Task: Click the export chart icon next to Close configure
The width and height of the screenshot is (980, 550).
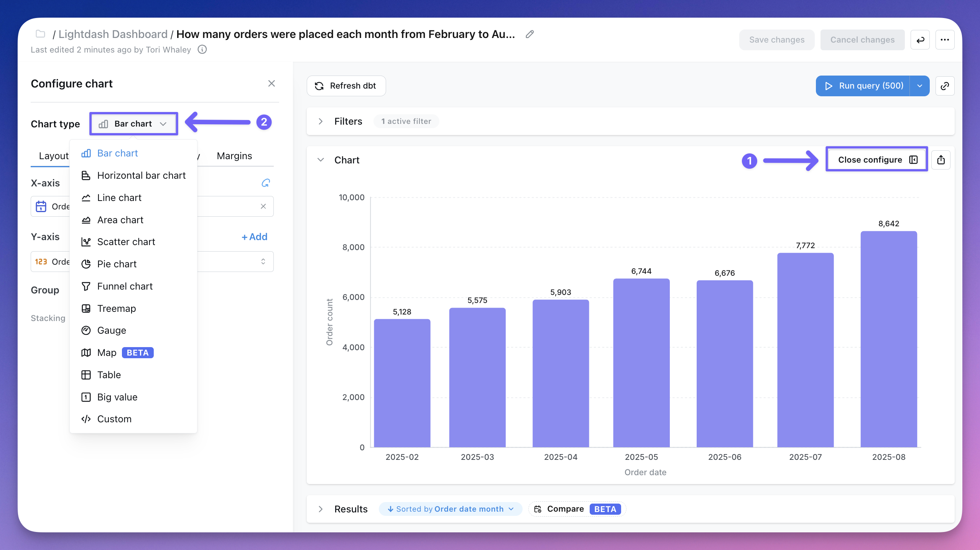Action: [x=941, y=160]
